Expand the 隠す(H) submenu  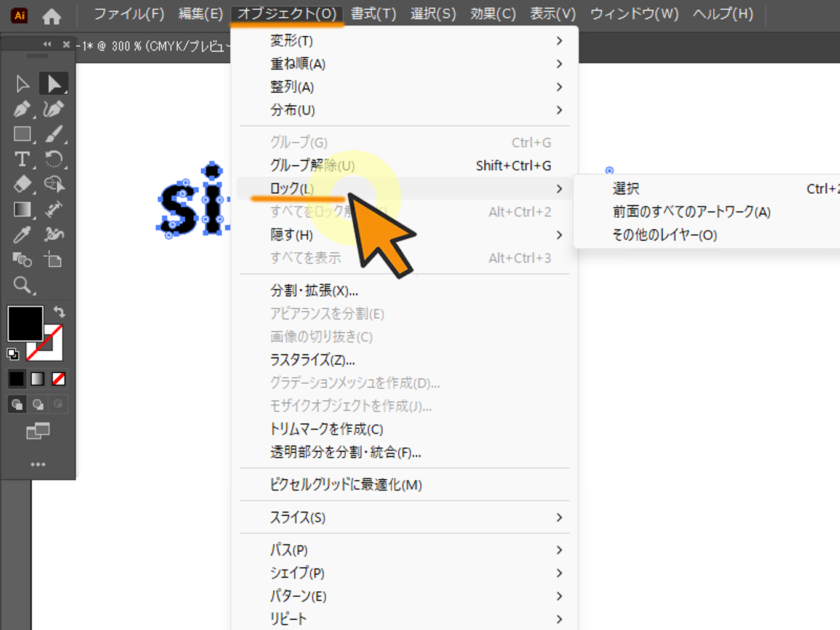click(404, 235)
